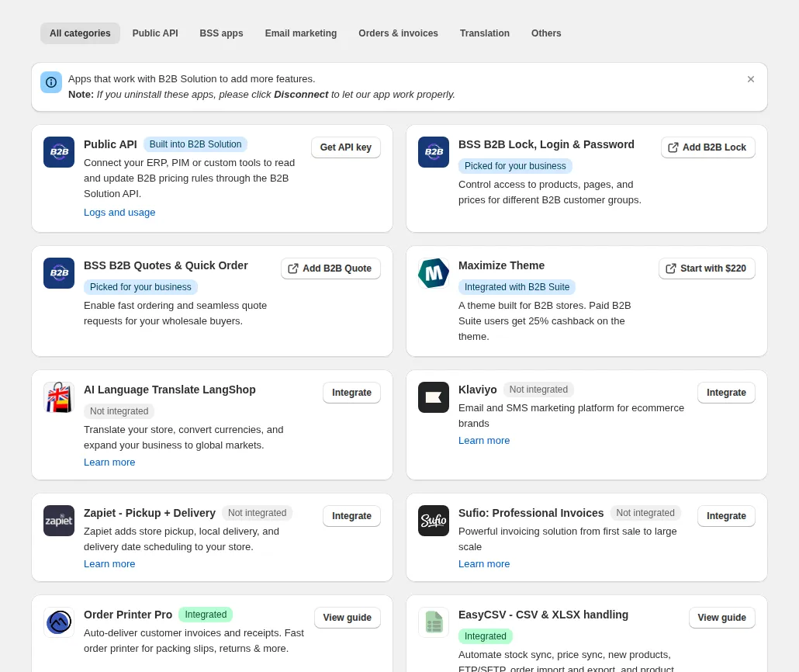Click the Built into B2B Solution badge
The width and height of the screenshot is (799, 672).
[x=195, y=144]
